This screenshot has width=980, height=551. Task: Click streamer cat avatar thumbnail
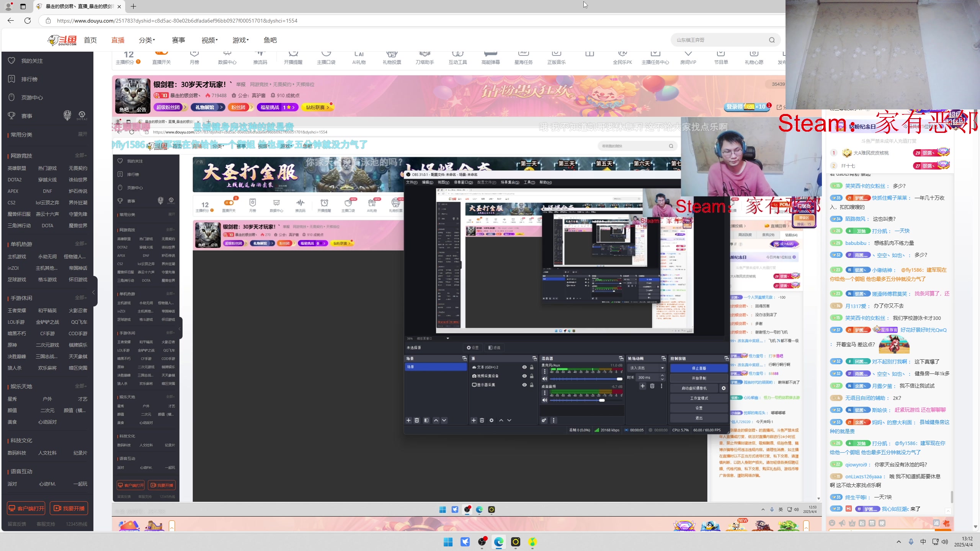[133, 96]
